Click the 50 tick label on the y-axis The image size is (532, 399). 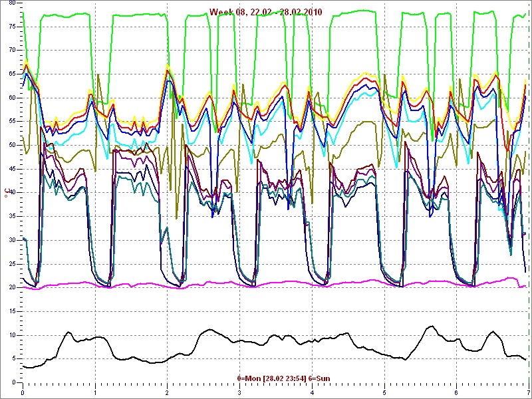tap(11, 145)
